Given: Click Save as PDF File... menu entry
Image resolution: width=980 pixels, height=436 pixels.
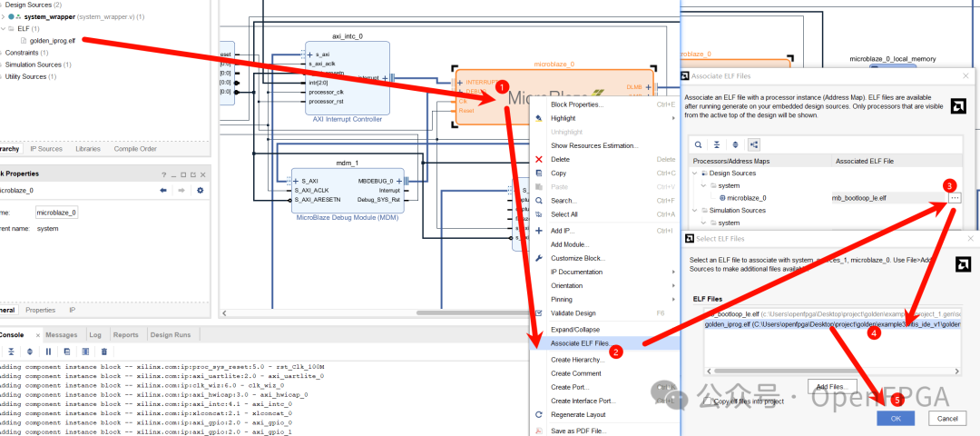Looking at the screenshot, I should point(604,431).
